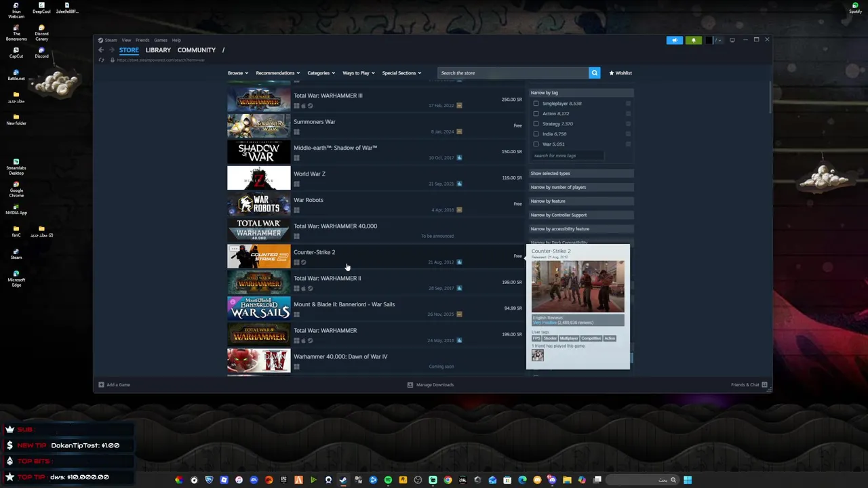The width and height of the screenshot is (868, 488).
Task: Open the Windows Start button
Action: point(688,480)
